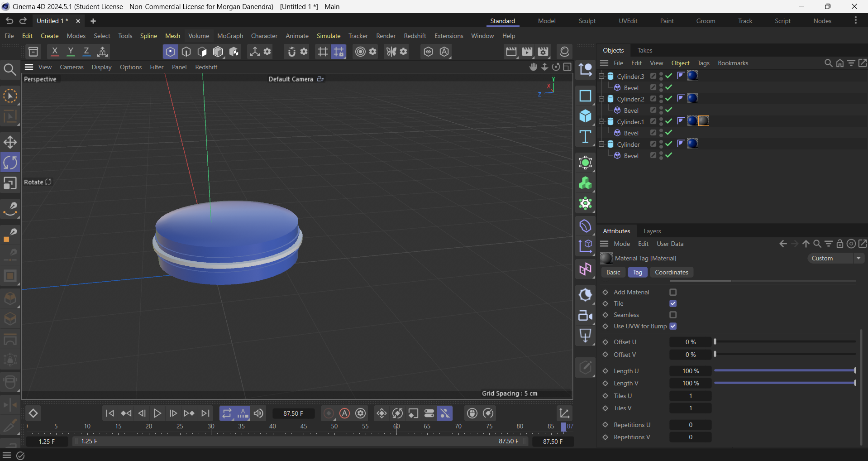This screenshot has height=461, width=868.
Task: Click the Record Active Objects button
Action: (329, 413)
